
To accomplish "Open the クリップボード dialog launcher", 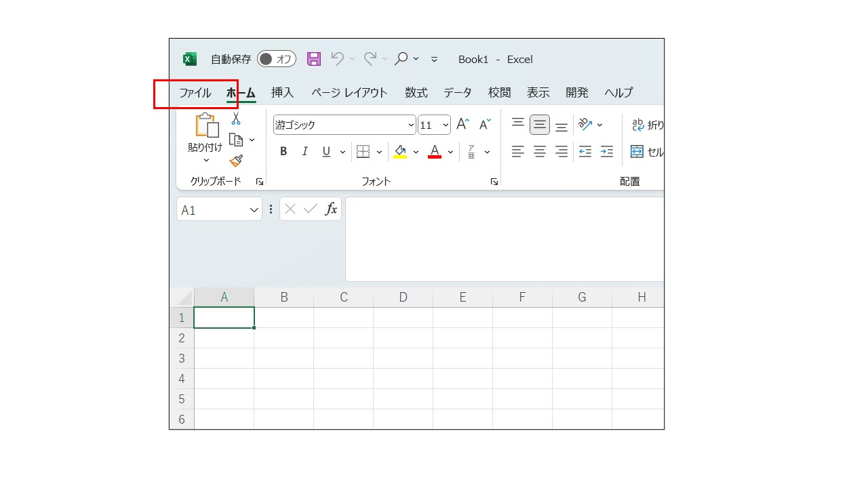I will (x=259, y=182).
